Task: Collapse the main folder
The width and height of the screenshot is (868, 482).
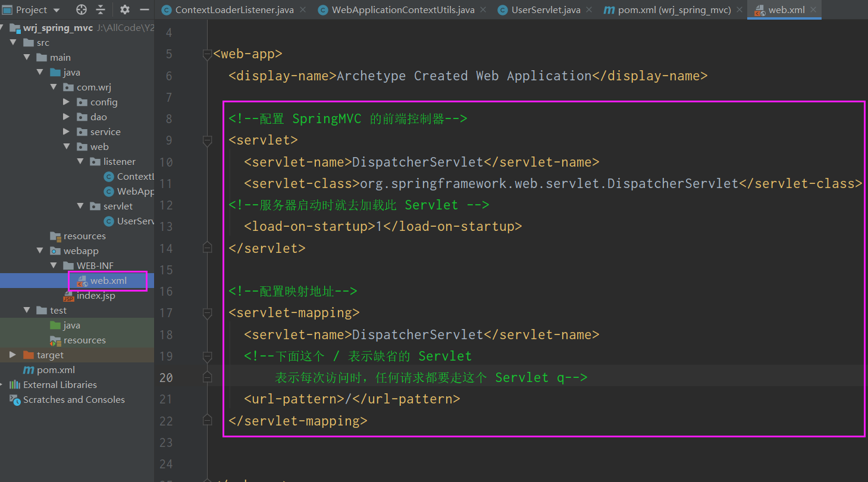Action: coord(27,58)
